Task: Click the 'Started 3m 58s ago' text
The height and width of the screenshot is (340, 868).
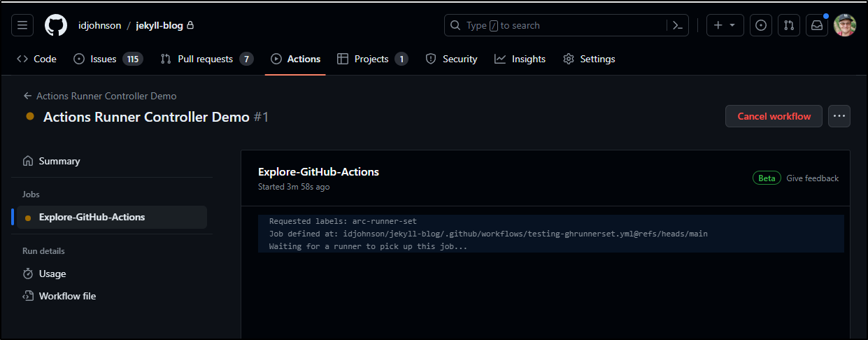Action: coord(294,187)
